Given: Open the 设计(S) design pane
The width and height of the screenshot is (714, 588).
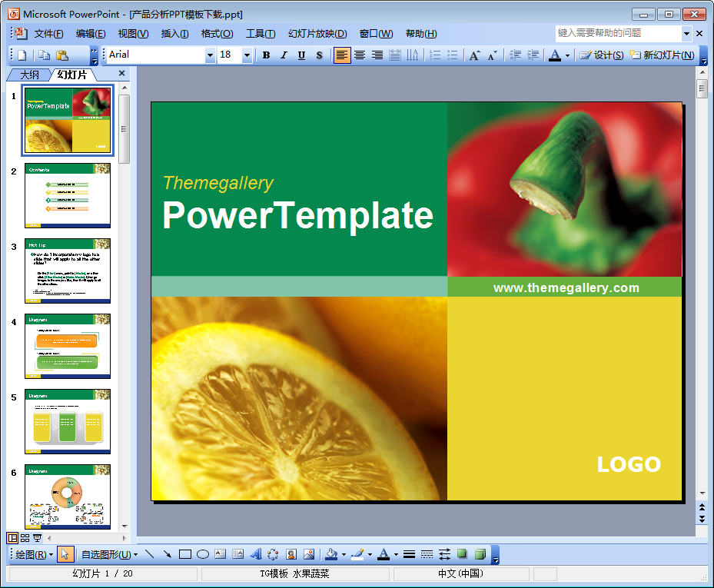Looking at the screenshot, I should (x=602, y=55).
